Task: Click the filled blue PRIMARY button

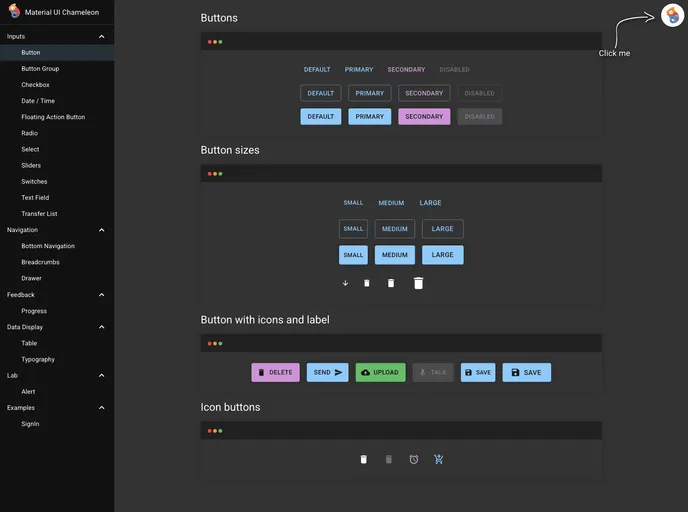Action: (x=369, y=117)
